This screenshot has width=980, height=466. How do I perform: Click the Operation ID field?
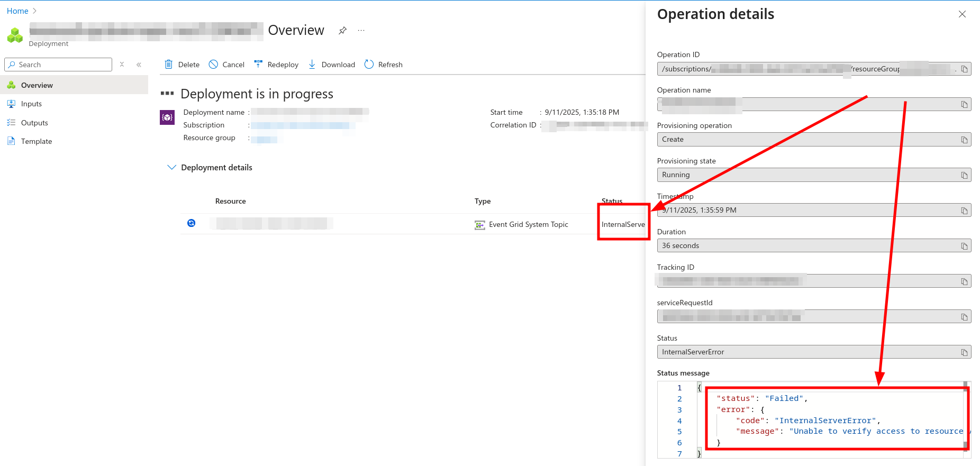point(814,69)
